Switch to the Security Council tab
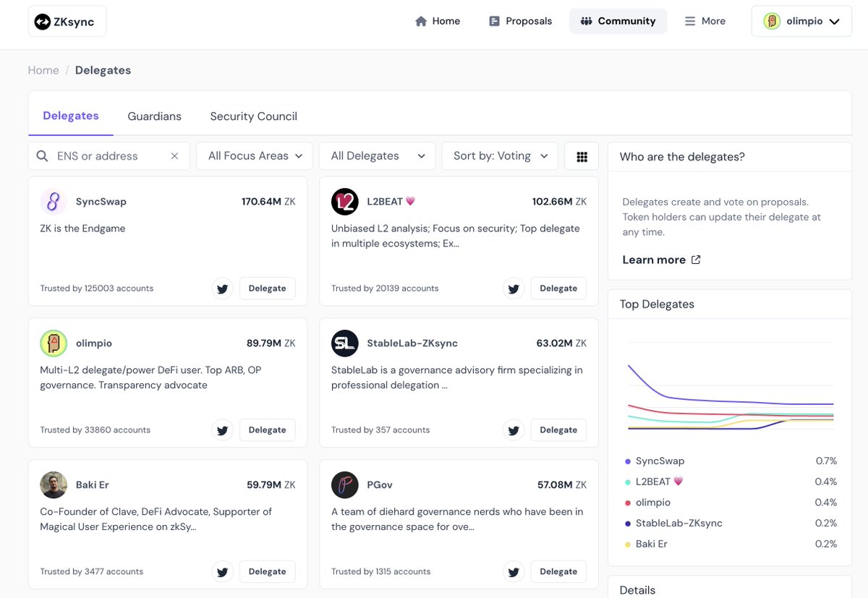868x598 pixels. (x=253, y=116)
